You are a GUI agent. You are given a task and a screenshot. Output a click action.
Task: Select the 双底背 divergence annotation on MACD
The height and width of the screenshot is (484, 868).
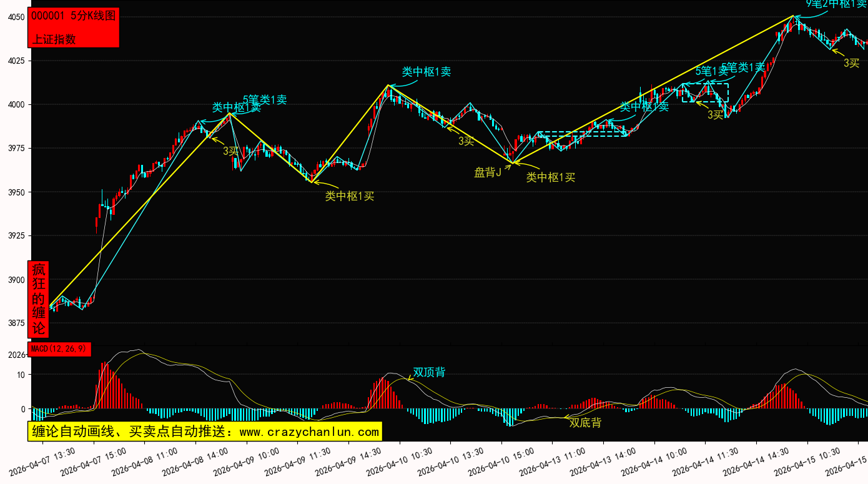click(x=585, y=423)
